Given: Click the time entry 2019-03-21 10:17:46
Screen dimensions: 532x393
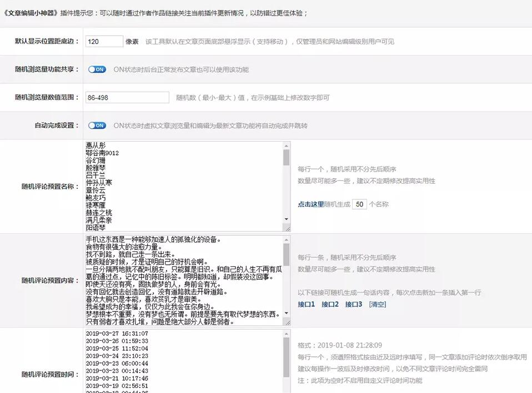Looking at the screenshot, I should (x=117, y=378).
